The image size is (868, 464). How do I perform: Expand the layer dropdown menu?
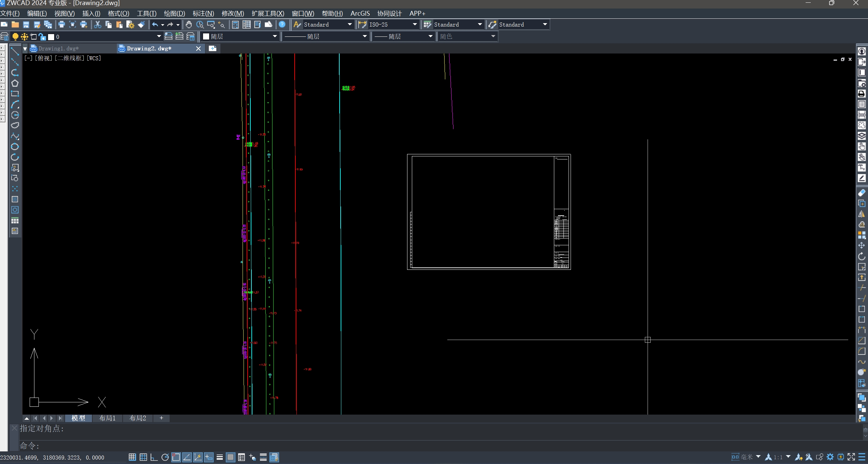[x=159, y=36]
